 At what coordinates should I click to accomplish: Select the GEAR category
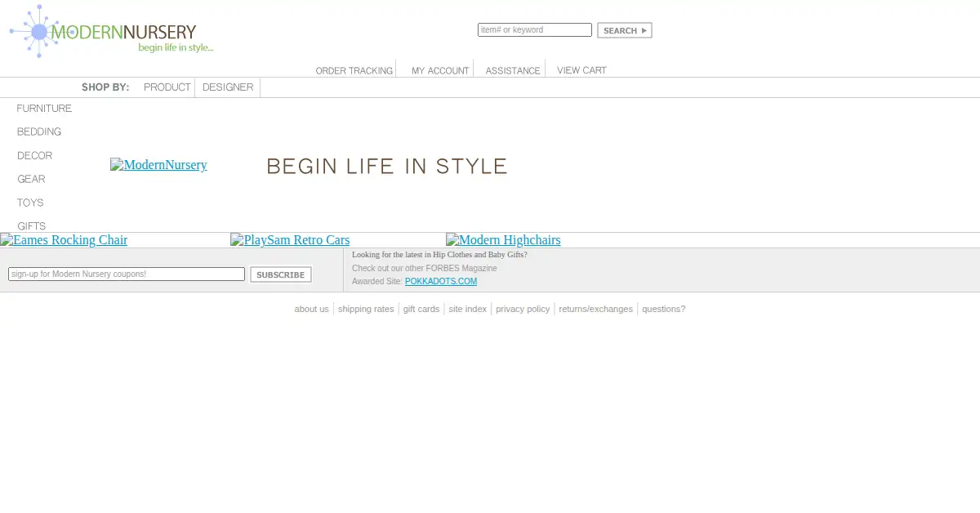click(x=31, y=180)
